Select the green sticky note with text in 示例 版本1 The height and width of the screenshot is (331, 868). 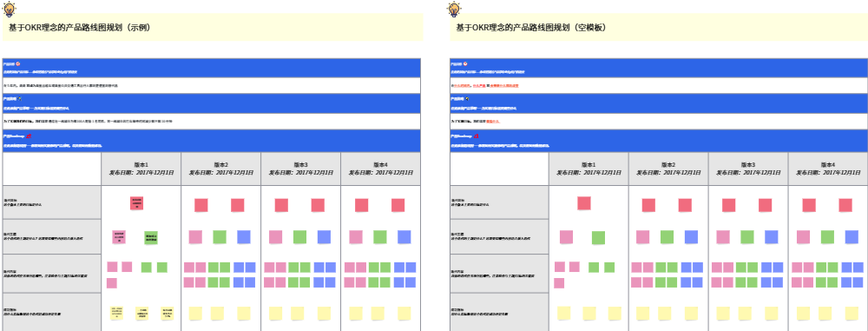(151, 238)
